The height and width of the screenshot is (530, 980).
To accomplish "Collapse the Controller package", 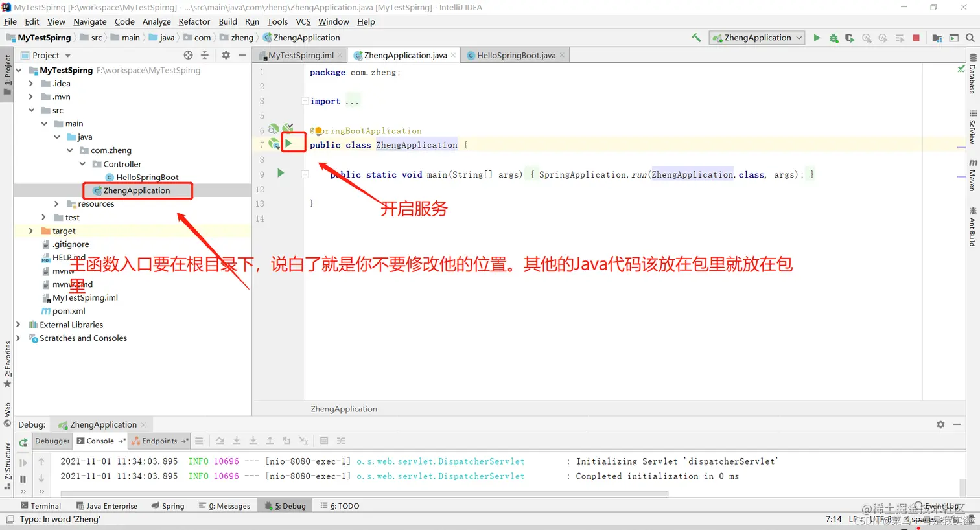I will tap(82, 164).
